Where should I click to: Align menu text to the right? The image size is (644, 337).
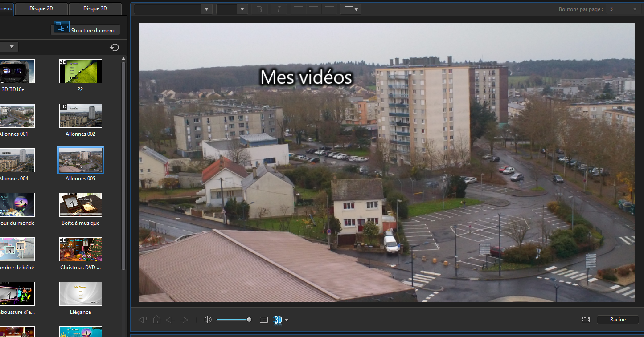coord(329,9)
